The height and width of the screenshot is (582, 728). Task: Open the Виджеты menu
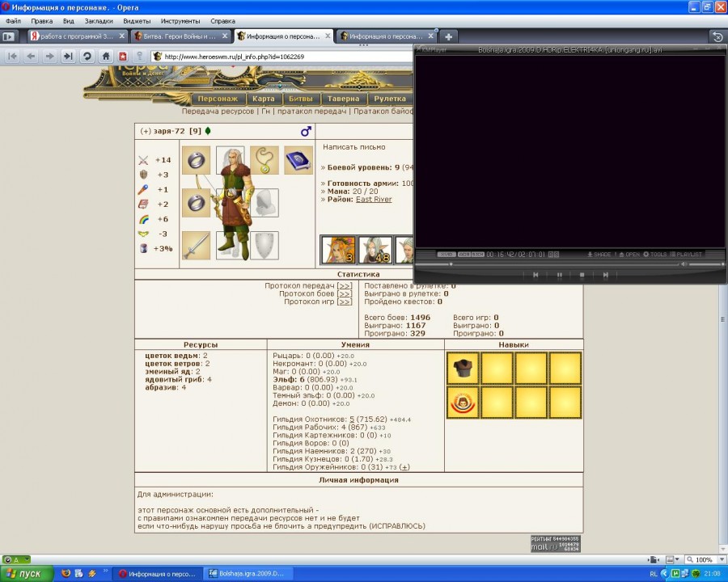coord(137,21)
